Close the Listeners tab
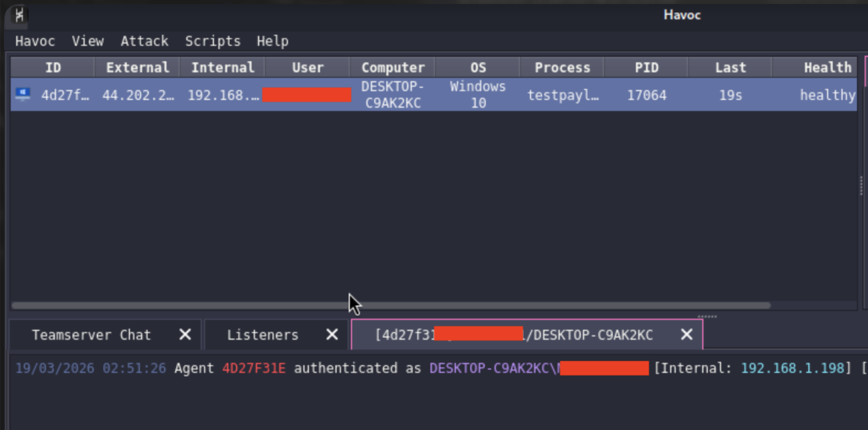 coord(332,335)
